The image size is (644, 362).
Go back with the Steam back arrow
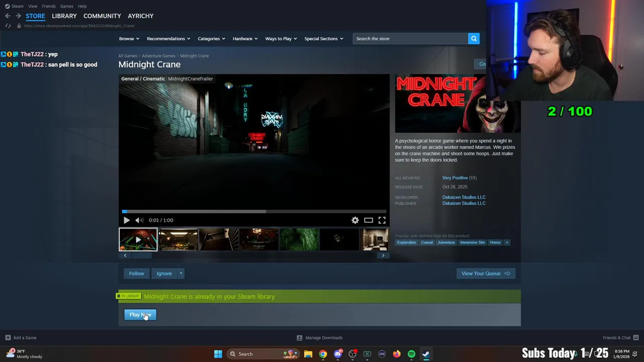coord(8,16)
